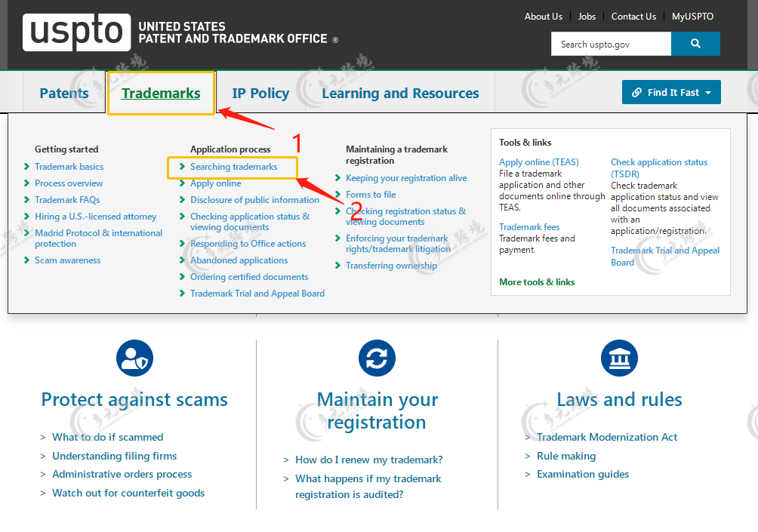Open Trademark fees tool link
This screenshot has width=758, height=532.
tap(529, 226)
